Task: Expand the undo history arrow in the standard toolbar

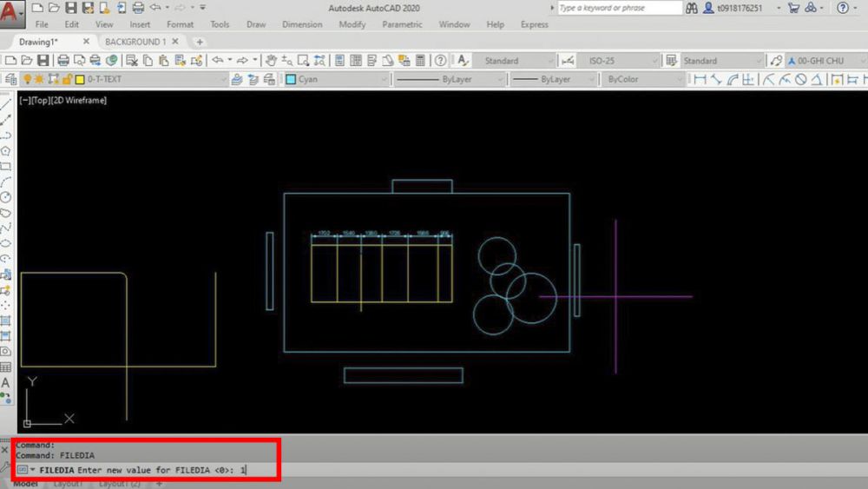Action: click(x=230, y=60)
